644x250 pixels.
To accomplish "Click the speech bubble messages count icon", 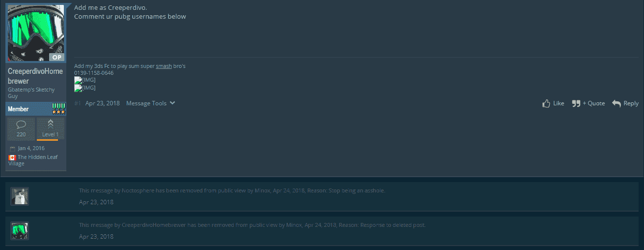I will click(x=21, y=125).
